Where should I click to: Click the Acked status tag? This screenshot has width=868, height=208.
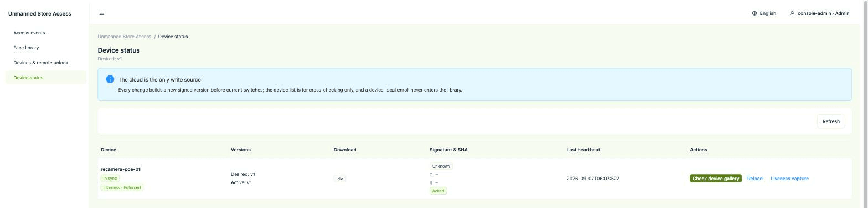click(438, 191)
